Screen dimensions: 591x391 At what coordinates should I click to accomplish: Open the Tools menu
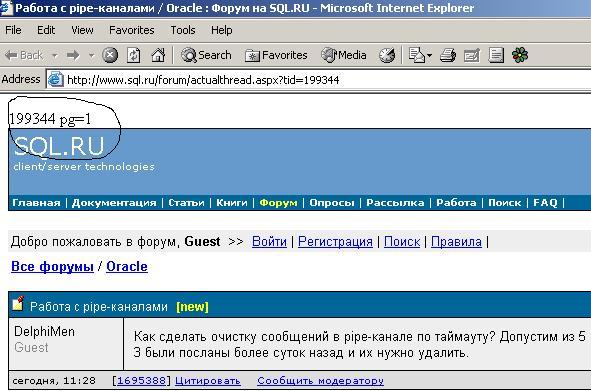point(183,30)
